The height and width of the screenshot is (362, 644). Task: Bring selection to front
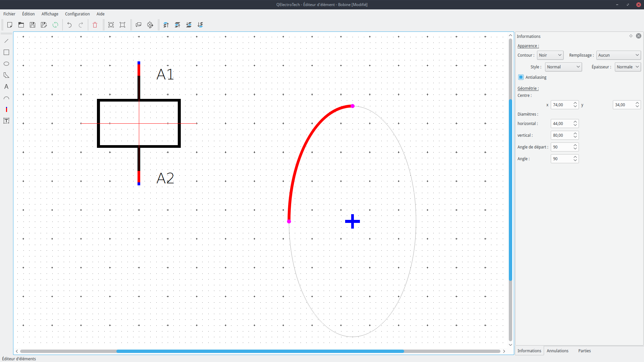coord(166,25)
